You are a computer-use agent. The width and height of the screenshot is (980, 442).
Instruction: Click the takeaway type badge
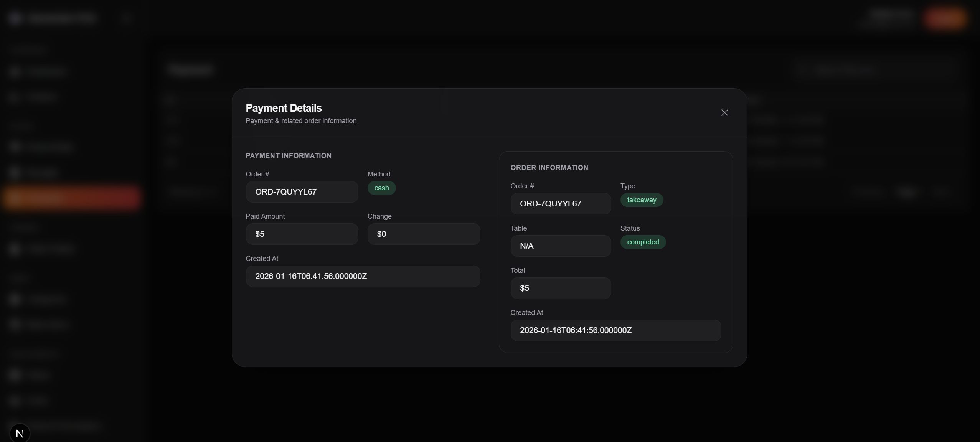pyautogui.click(x=641, y=200)
